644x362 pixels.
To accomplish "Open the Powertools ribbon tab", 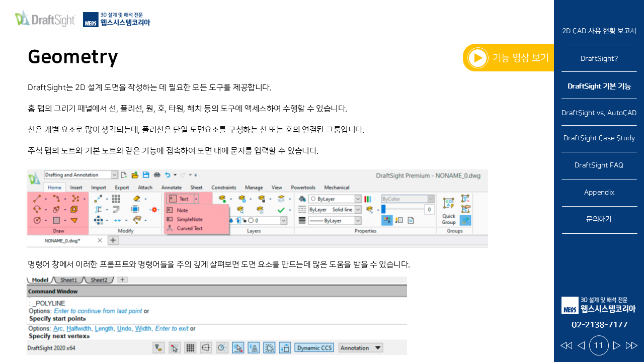I will click(x=303, y=188).
